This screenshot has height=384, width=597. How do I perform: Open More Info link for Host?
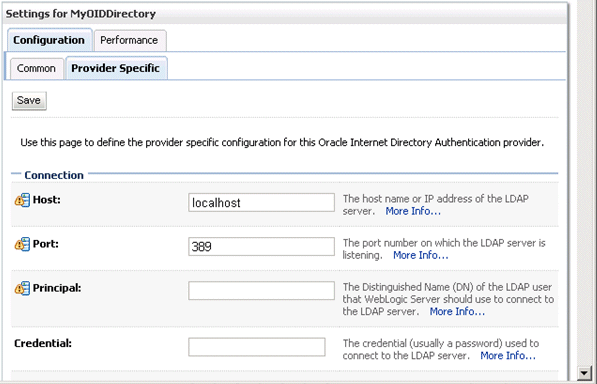[x=413, y=211]
